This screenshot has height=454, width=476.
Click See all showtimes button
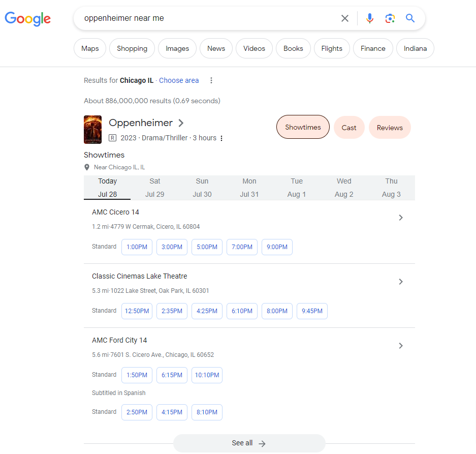(249, 443)
